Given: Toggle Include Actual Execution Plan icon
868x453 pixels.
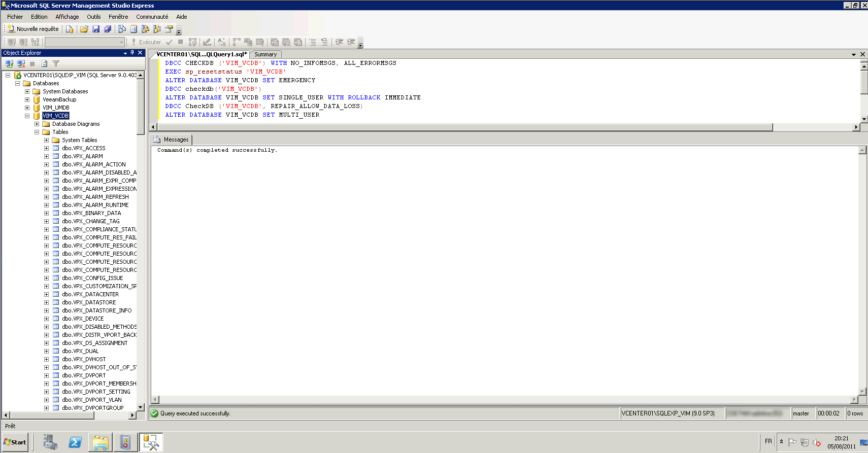Looking at the screenshot, I should tap(237, 42).
